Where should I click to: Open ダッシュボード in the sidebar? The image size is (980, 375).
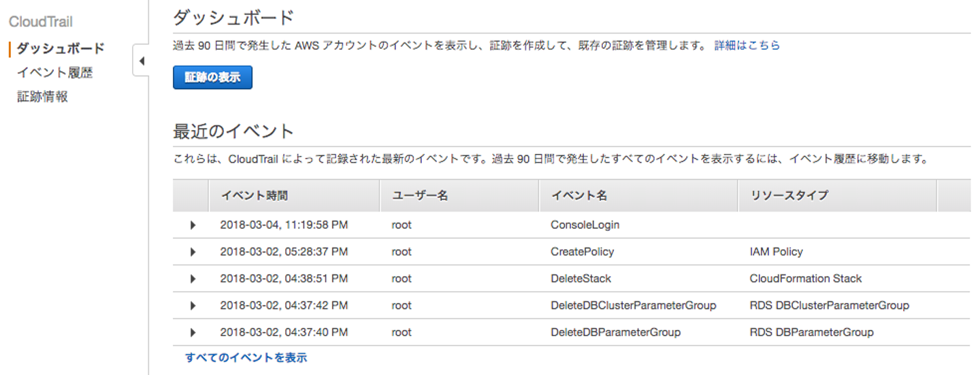coord(61,48)
